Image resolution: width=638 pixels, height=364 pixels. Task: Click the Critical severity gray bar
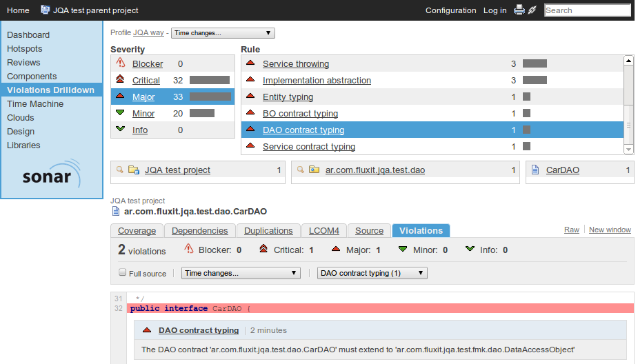point(210,80)
